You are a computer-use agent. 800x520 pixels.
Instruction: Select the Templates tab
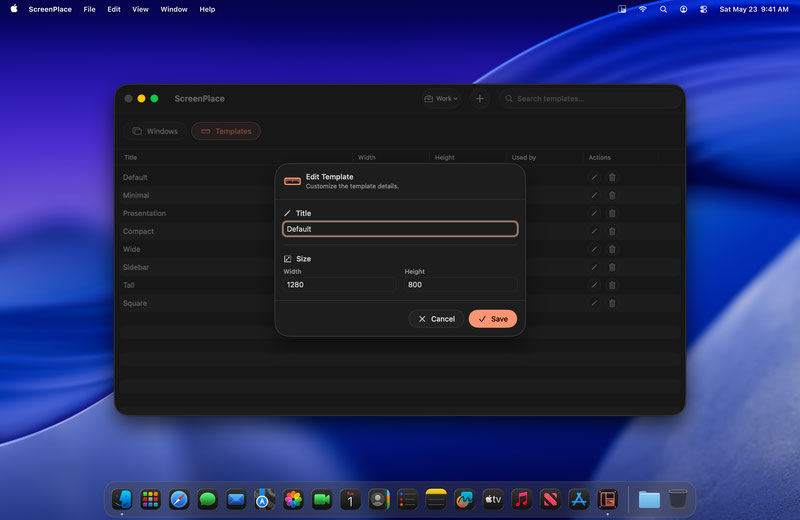point(226,131)
